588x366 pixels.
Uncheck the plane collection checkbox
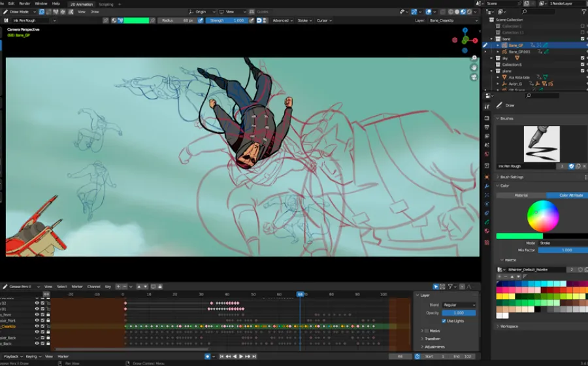click(582, 71)
